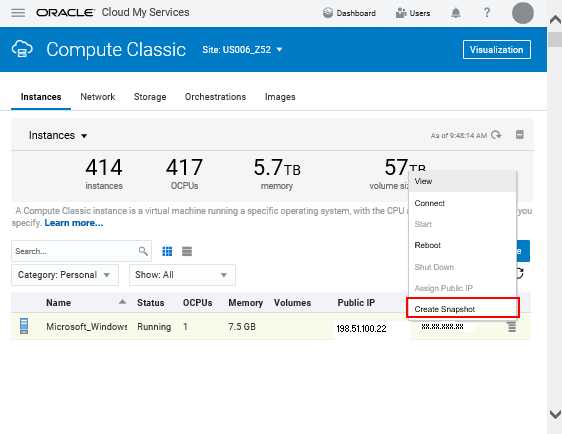Open the hamburger navigation menu

click(x=18, y=13)
